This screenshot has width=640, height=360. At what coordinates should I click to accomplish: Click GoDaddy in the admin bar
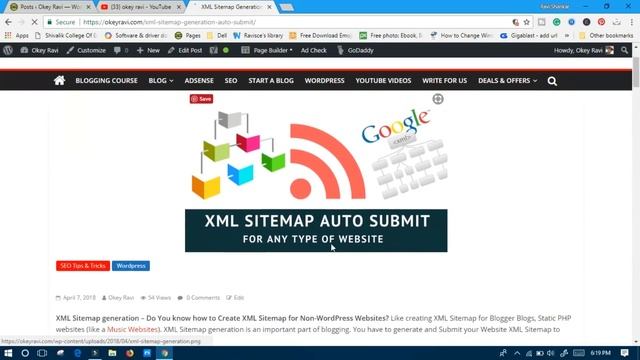(356, 50)
